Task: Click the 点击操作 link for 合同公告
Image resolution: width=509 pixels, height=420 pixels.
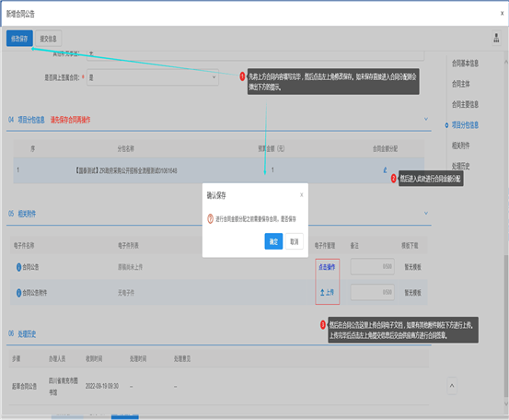Action: click(327, 267)
